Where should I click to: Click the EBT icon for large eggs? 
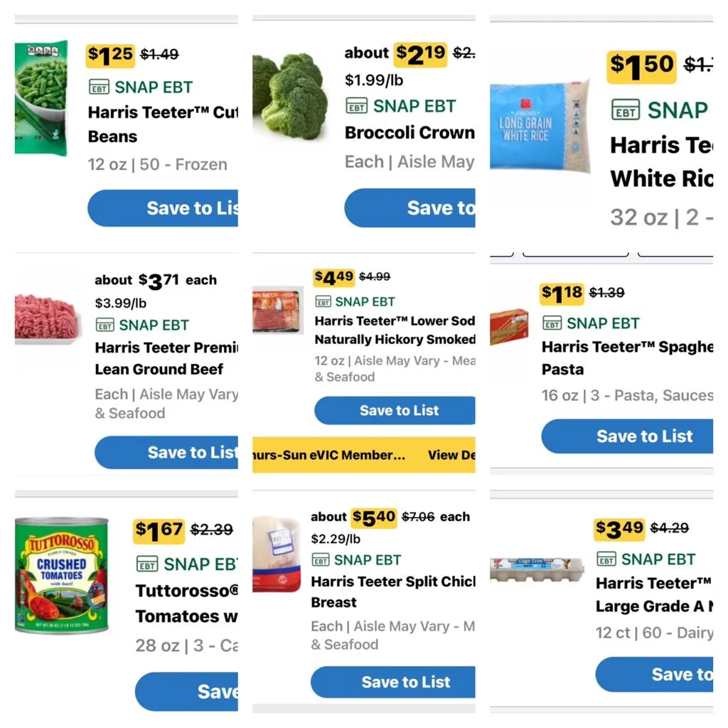coord(606,559)
